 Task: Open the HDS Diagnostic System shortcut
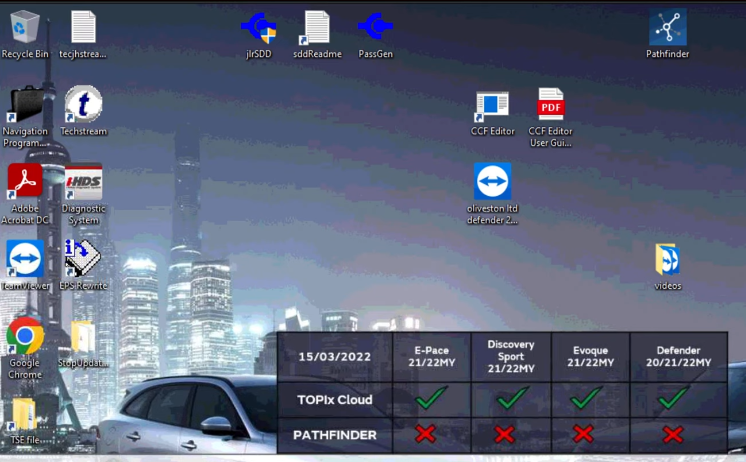[83, 181]
